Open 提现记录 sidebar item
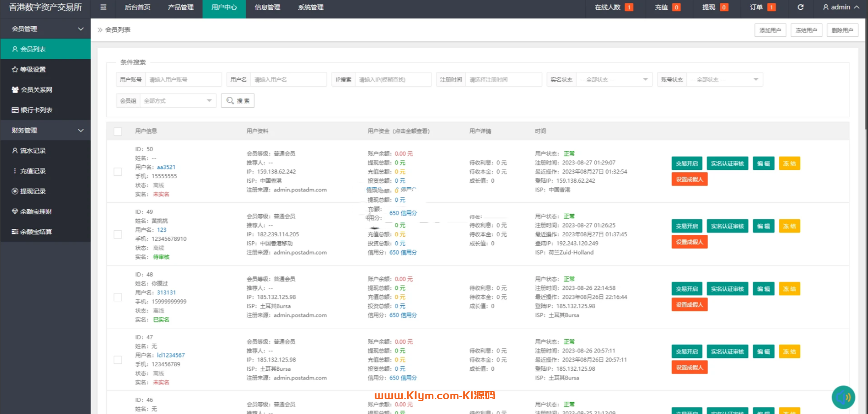This screenshot has width=868, height=414. pos(32,191)
